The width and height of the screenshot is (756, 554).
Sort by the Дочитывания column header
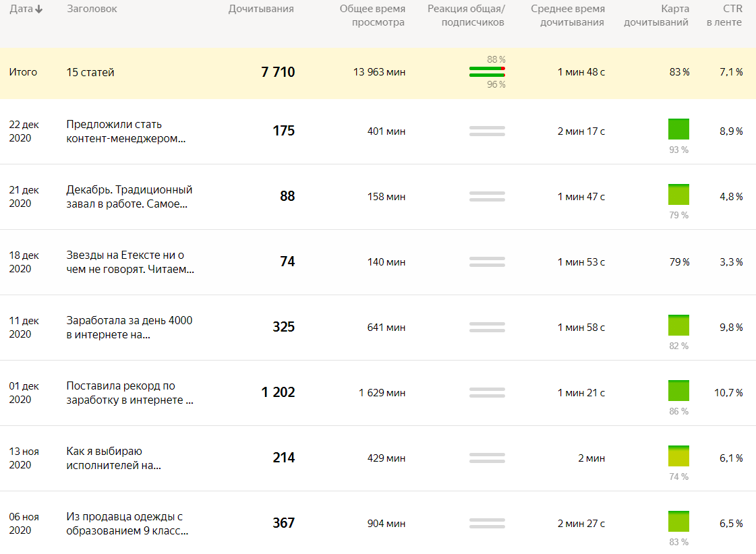pyautogui.click(x=261, y=9)
